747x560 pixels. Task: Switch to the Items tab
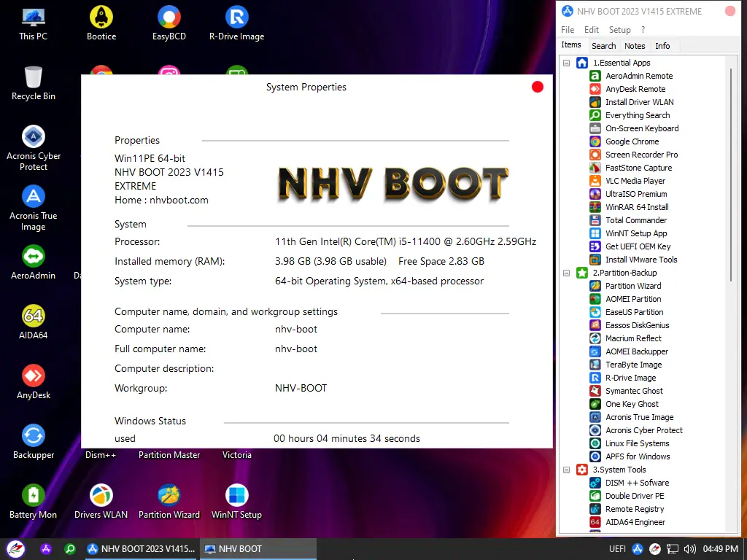coord(570,44)
